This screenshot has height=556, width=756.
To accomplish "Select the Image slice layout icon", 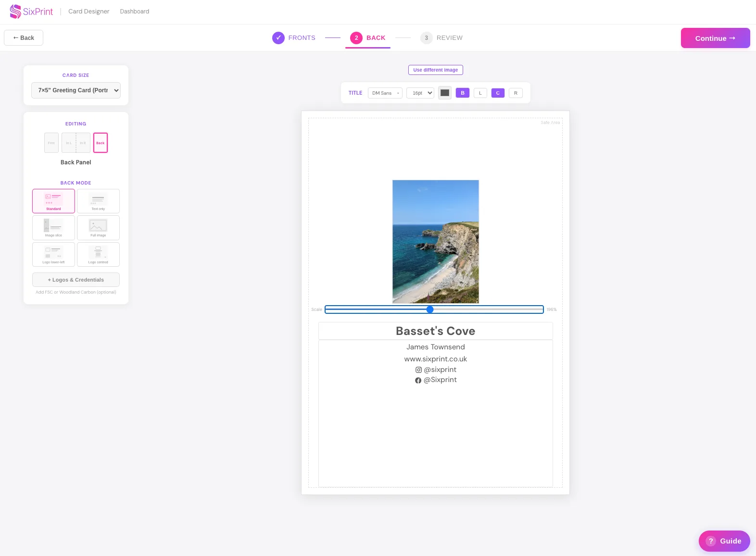I will click(x=53, y=228).
